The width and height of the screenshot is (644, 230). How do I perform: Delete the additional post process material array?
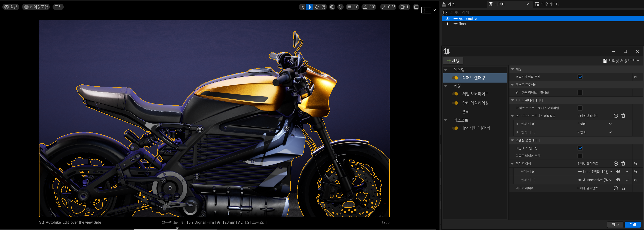tap(623, 116)
